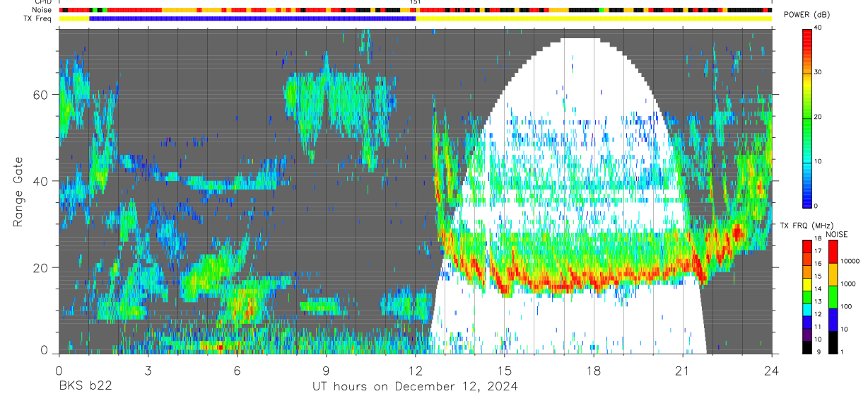
Task: Click the "TX Freq" row label
Action: click(x=38, y=18)
